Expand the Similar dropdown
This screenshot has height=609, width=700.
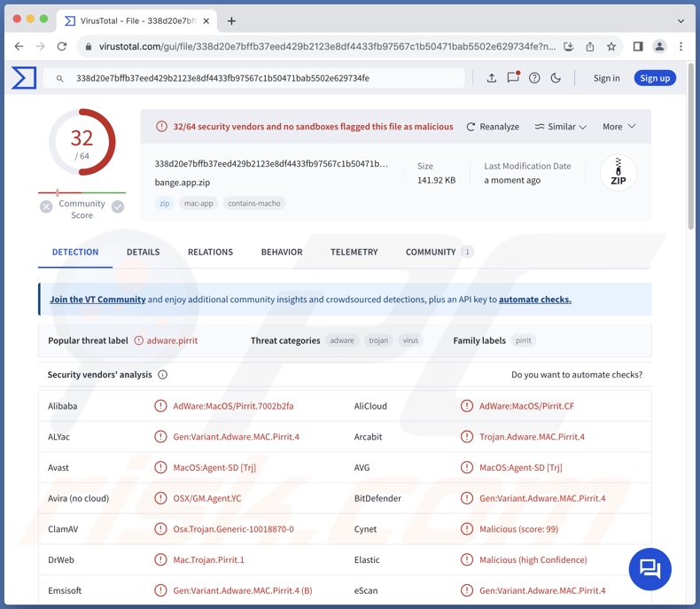click(560, 127)
